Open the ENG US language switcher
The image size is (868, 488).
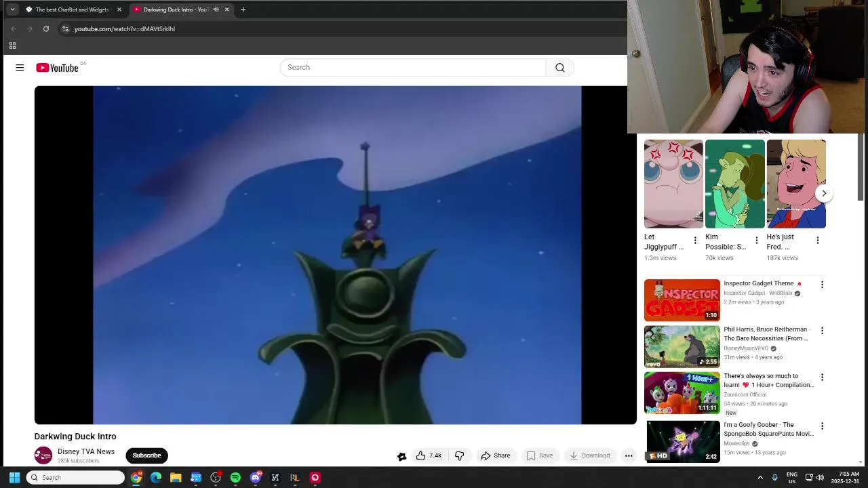point(792,478)
